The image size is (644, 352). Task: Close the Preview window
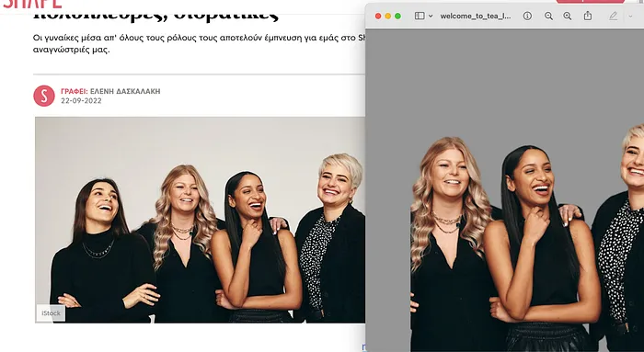coord(378,16)
